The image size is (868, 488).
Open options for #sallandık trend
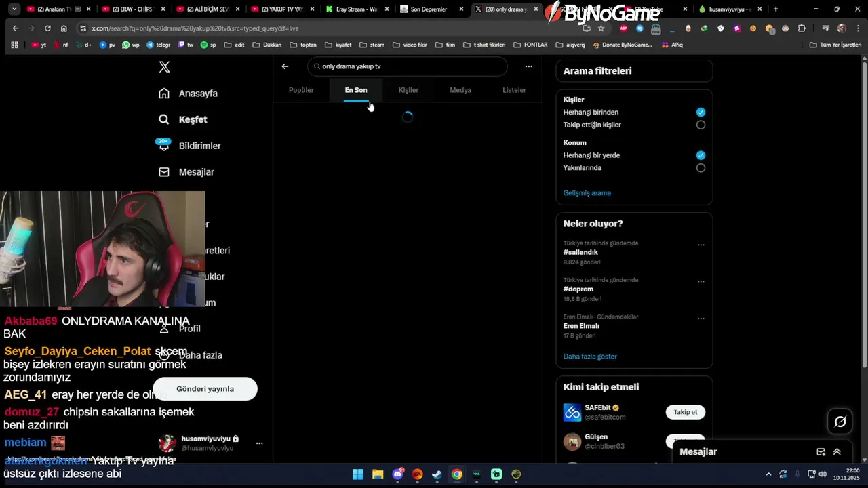click(x=701, y=245)
